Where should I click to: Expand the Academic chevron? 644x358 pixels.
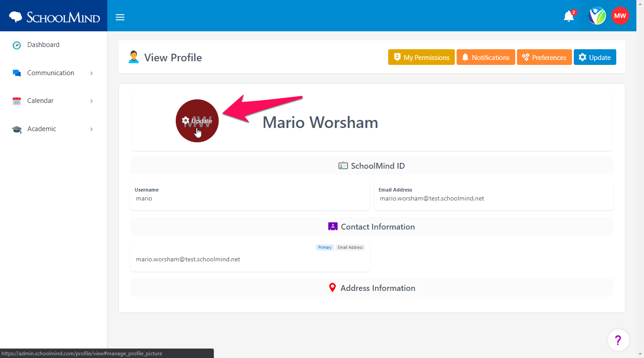coord(91,129)
